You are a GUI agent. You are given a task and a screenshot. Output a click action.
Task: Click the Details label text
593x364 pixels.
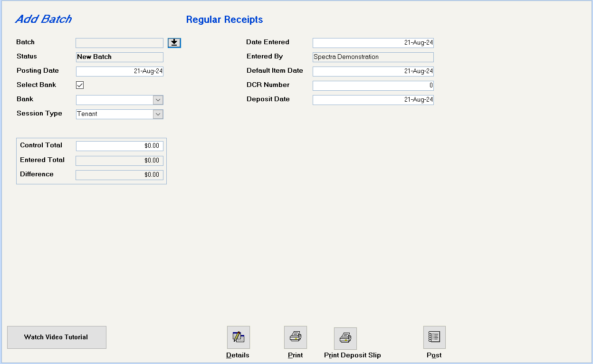click(x=238, y=355)
